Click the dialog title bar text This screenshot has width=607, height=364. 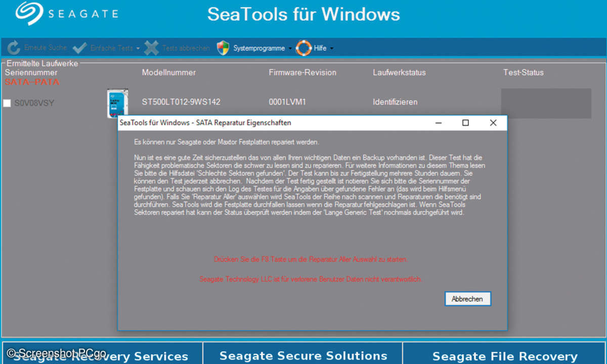[205, 122]
